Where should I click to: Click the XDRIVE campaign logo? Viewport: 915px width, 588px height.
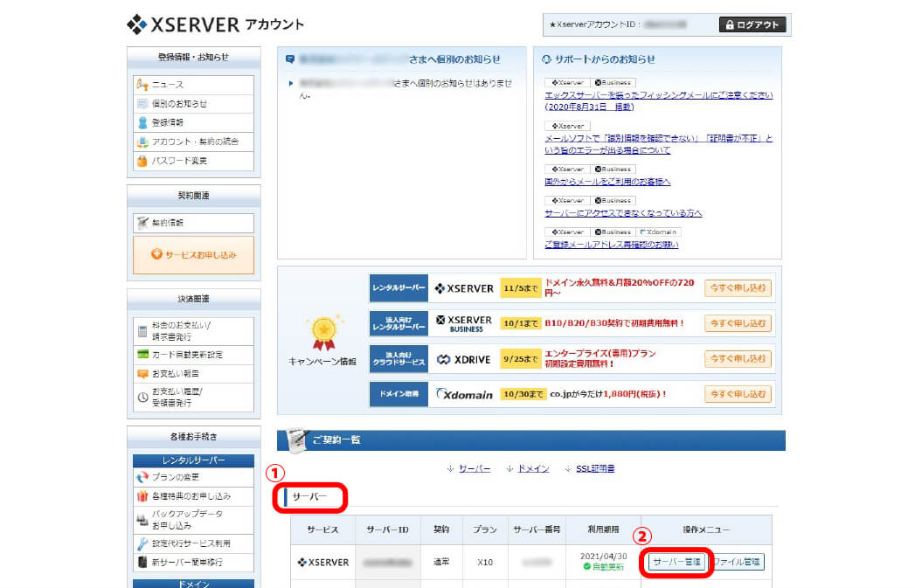(465, 359)
